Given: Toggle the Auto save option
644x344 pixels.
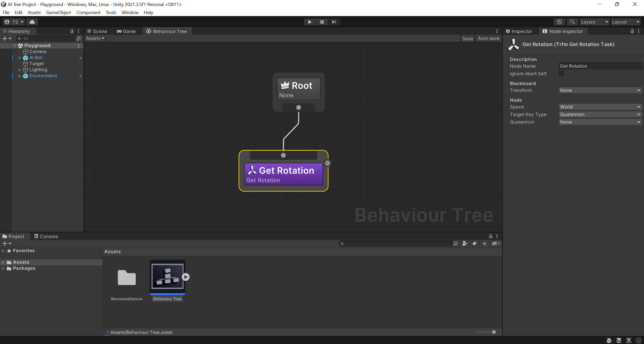Looking at the screenshot, I should coord(488,39).
